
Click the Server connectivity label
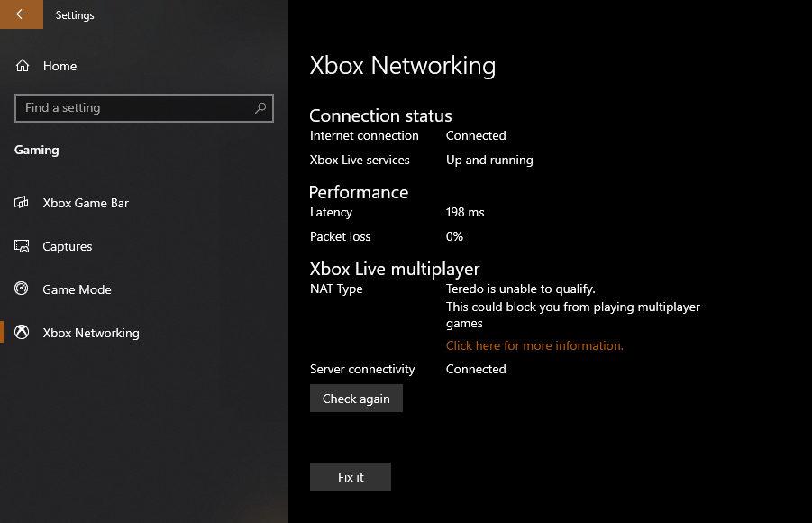coord(362,369)
